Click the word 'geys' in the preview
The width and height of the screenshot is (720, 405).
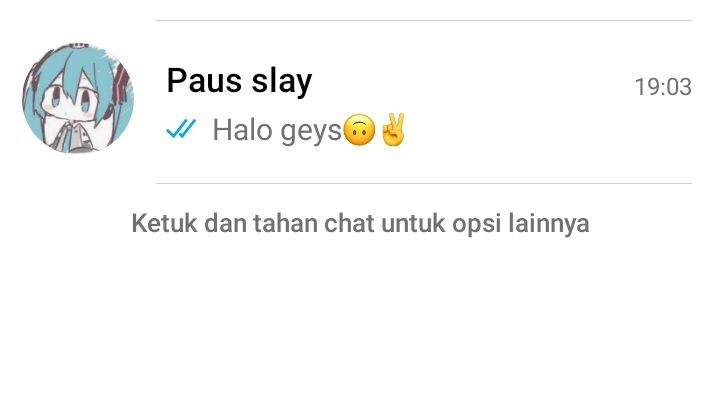(311, 132)
